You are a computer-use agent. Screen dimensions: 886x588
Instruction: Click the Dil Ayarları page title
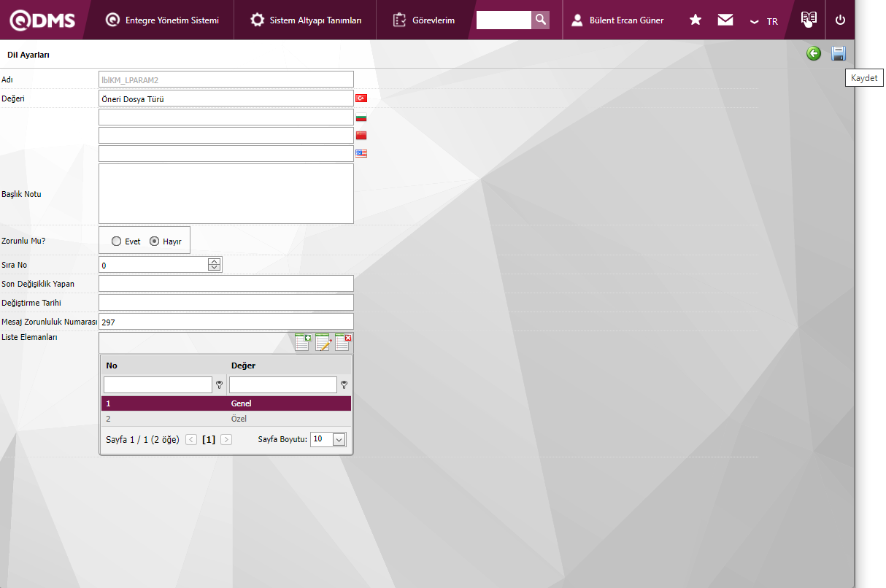click(28, 55)
